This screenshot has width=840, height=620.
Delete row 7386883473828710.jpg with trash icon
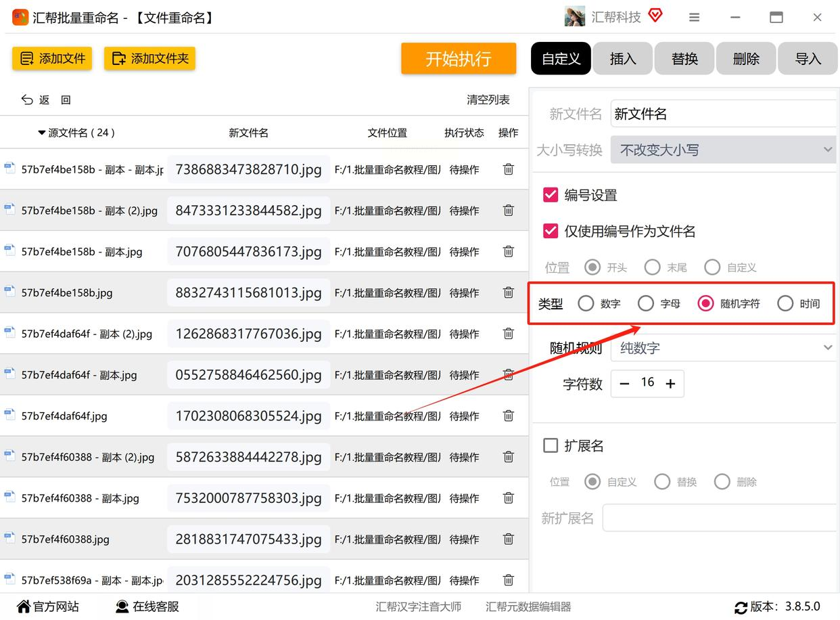click(509, 169)
